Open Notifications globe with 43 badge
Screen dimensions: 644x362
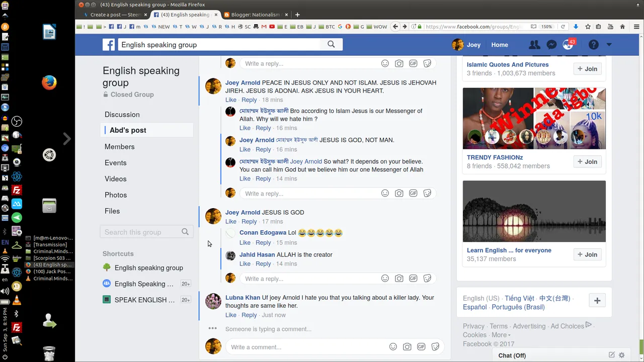568,45
